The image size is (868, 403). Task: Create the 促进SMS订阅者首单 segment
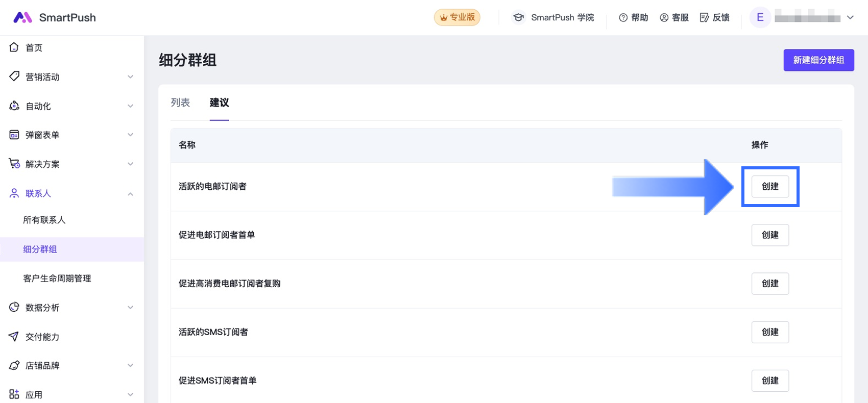coord(770,381)
